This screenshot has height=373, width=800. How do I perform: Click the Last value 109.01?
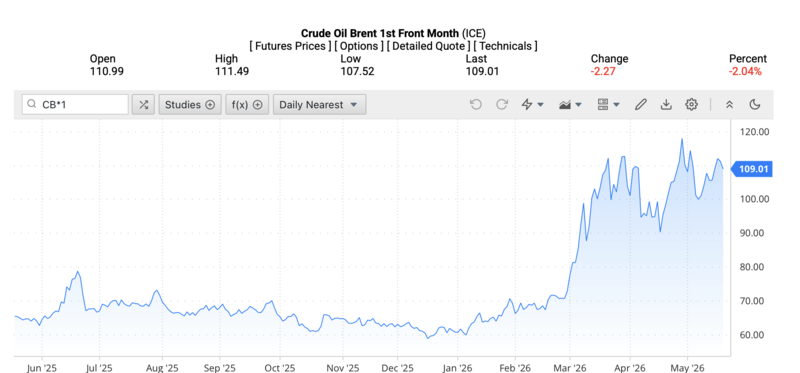482,71
